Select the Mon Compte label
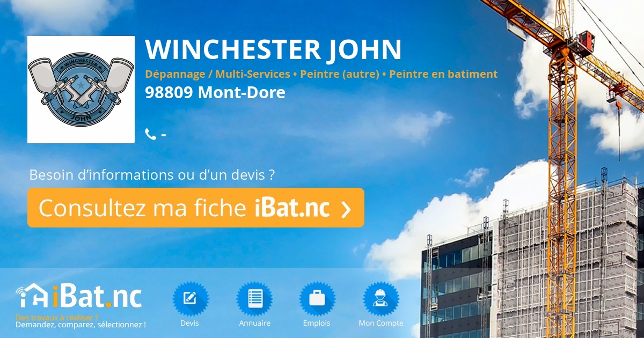Viewport: 644px width, 338px height. click(381, 323)
